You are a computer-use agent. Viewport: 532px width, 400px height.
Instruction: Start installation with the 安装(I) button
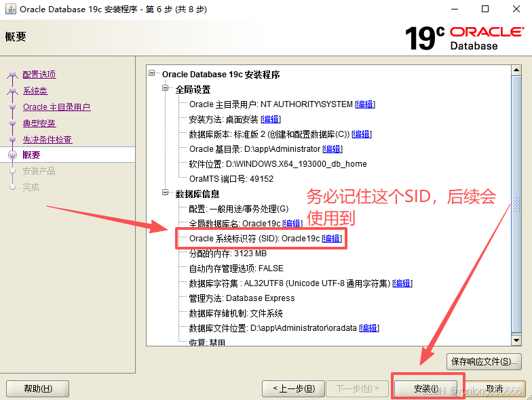point(426,388)
